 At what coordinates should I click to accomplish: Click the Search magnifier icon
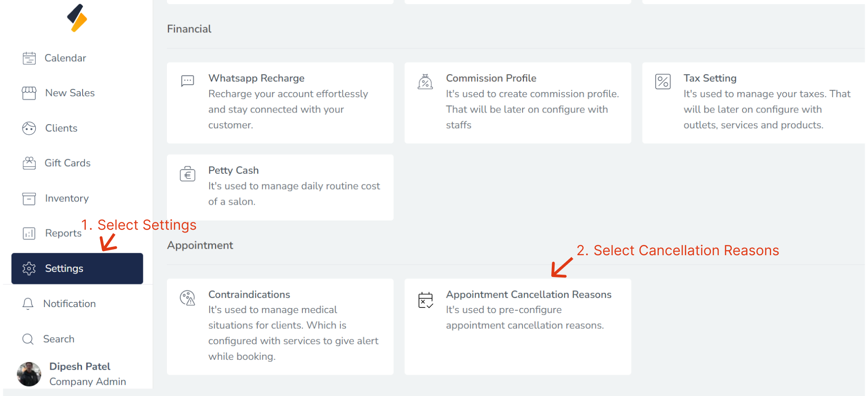pyautogui.click(x=28, y=339)
